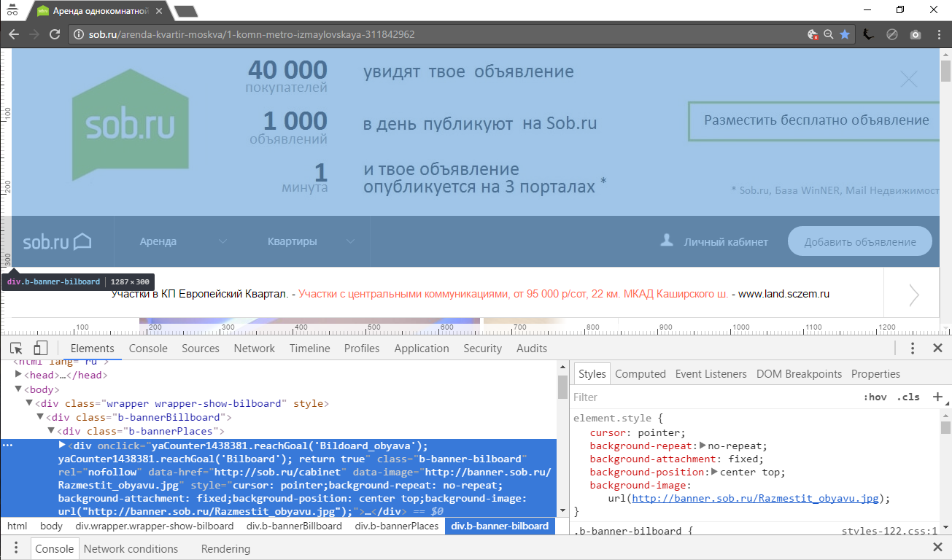Toggle the device toolbar

coord(41,348)
